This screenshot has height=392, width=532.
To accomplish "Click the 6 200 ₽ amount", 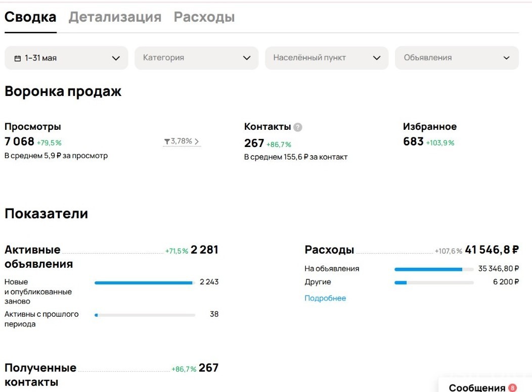I will 506,282.
